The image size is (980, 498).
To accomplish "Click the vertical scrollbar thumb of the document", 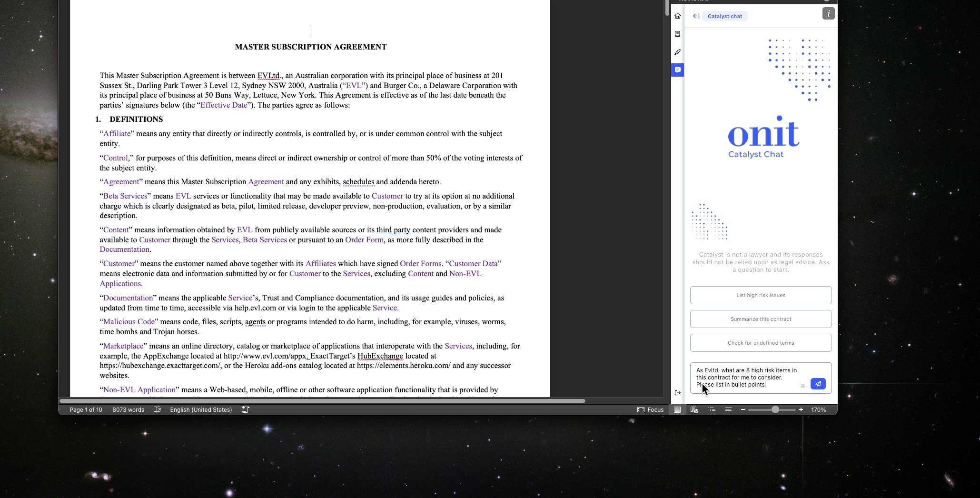I will pos(667,8).
